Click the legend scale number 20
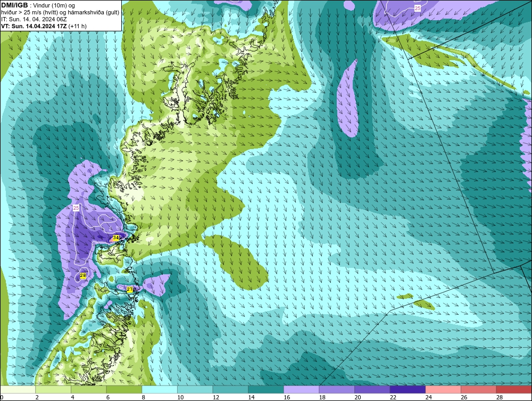532x401 pixels. (358, 397)
